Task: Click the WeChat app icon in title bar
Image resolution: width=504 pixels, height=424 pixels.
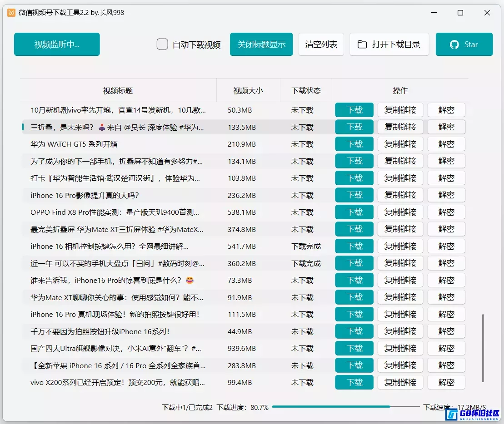Action: pyautogui.click(x=11, y=13)
